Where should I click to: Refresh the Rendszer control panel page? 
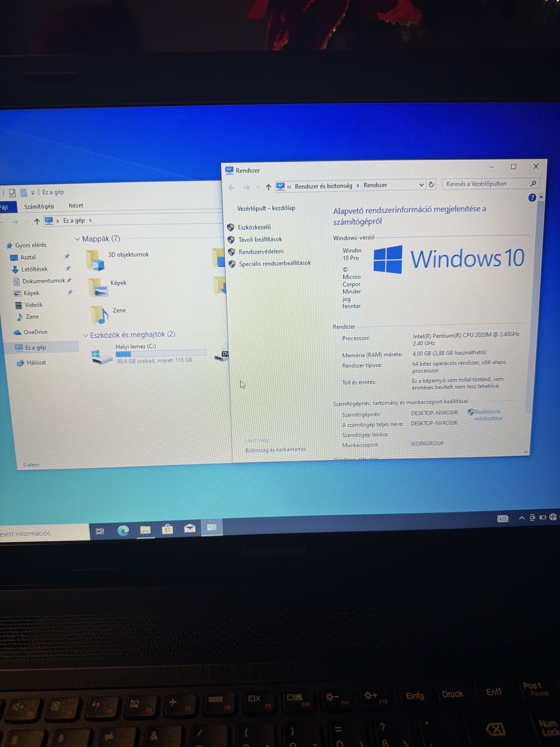coord(431,185)
